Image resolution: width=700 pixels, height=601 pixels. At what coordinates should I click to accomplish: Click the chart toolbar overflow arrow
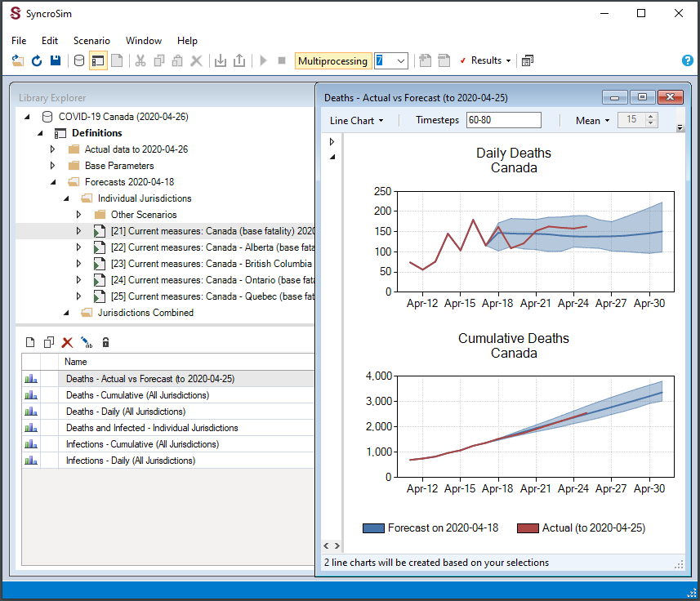[x=680, y=127]
